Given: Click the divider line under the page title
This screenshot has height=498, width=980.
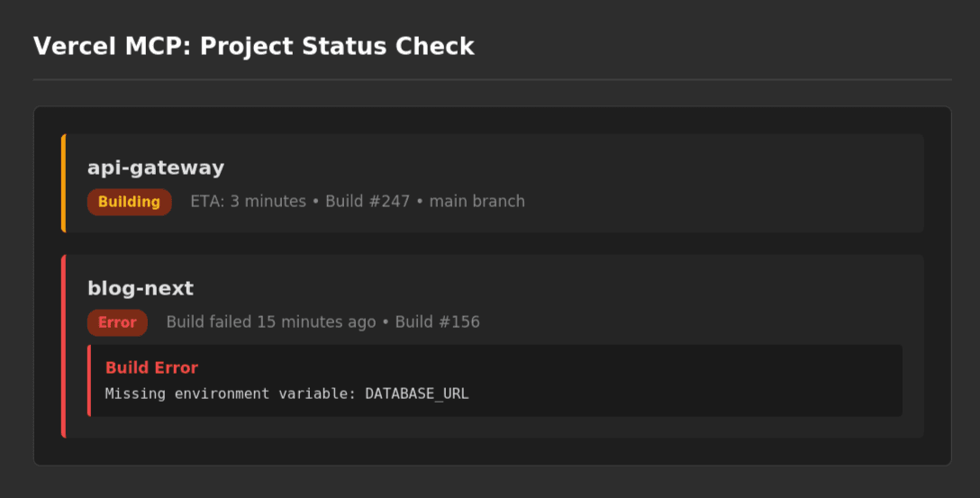Looking at the screenshot, I should point(492,80).
